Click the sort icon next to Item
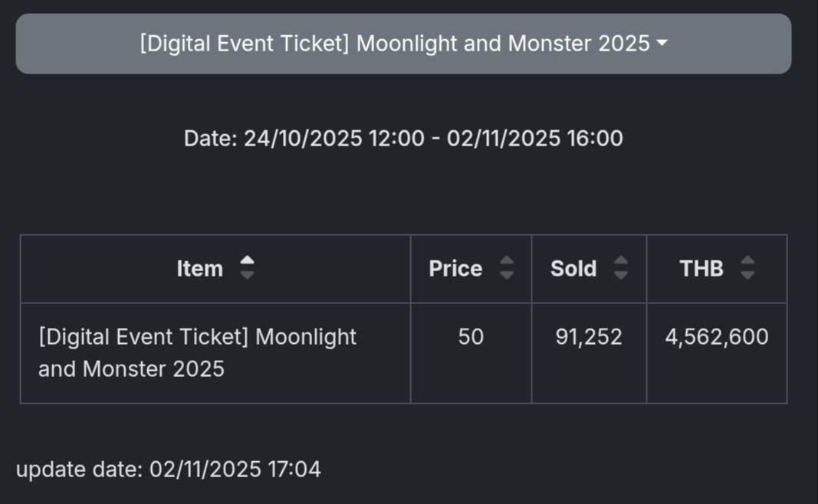818x504 pixels. (x=247, y=268)
